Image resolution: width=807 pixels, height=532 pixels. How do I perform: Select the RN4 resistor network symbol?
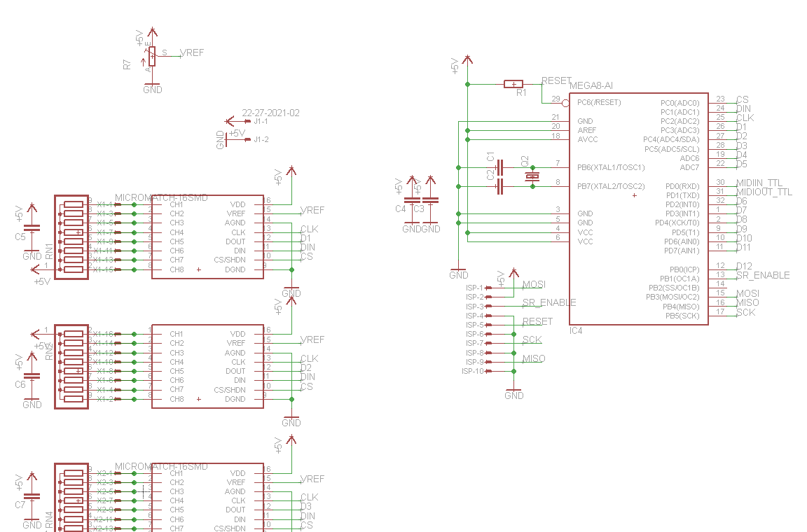tap(71, 498)
